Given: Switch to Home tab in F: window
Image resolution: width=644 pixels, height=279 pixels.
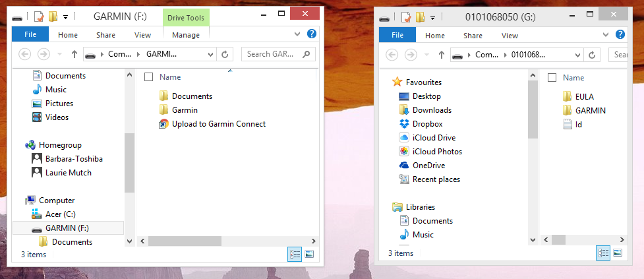Looking at the screenshot, I should [x=68, y=35].
